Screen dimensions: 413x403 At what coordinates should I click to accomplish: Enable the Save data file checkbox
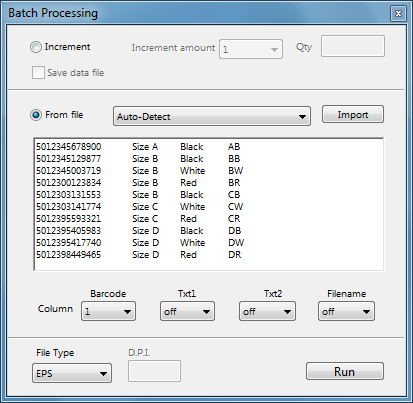[x=38, y=73]
